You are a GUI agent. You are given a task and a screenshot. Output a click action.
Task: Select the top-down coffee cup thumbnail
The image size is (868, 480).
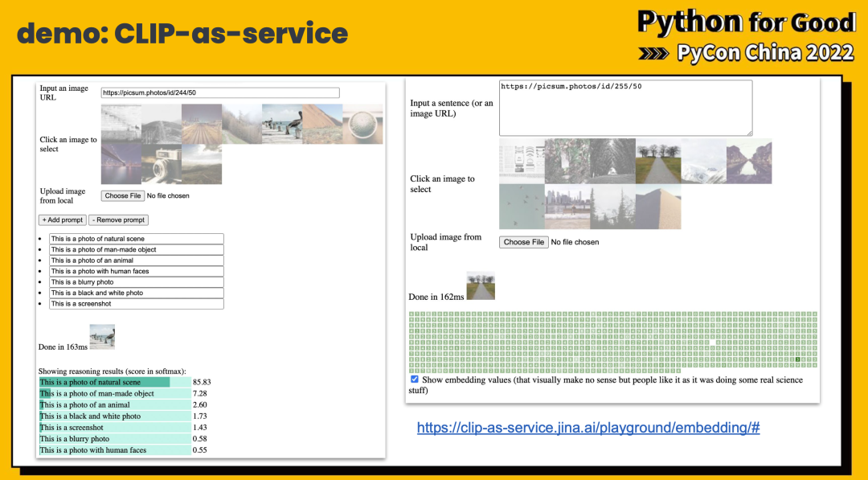point(362,124)
